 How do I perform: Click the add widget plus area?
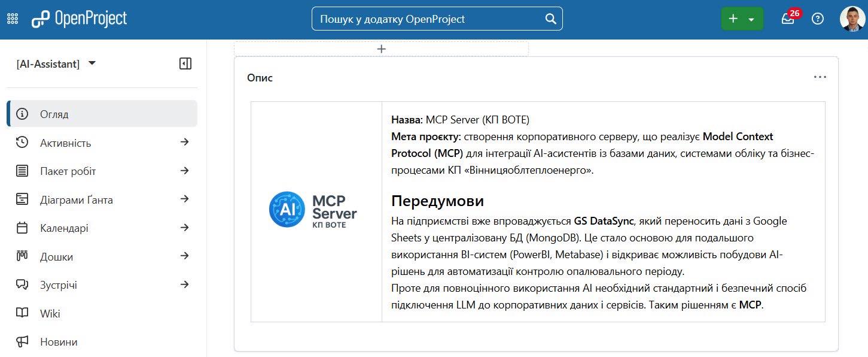[381, 49]
